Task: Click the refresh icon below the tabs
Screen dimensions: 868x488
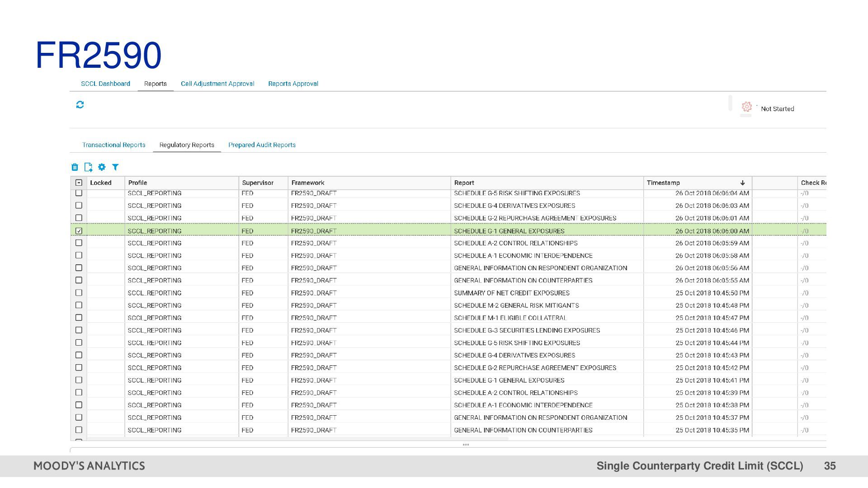Action: click(x=80, y=105)
